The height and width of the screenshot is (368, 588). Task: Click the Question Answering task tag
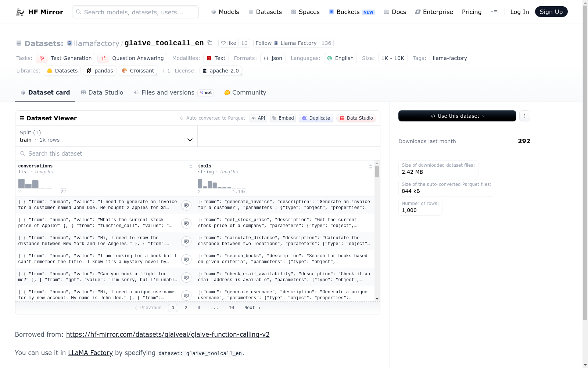[x=132, y=58]
